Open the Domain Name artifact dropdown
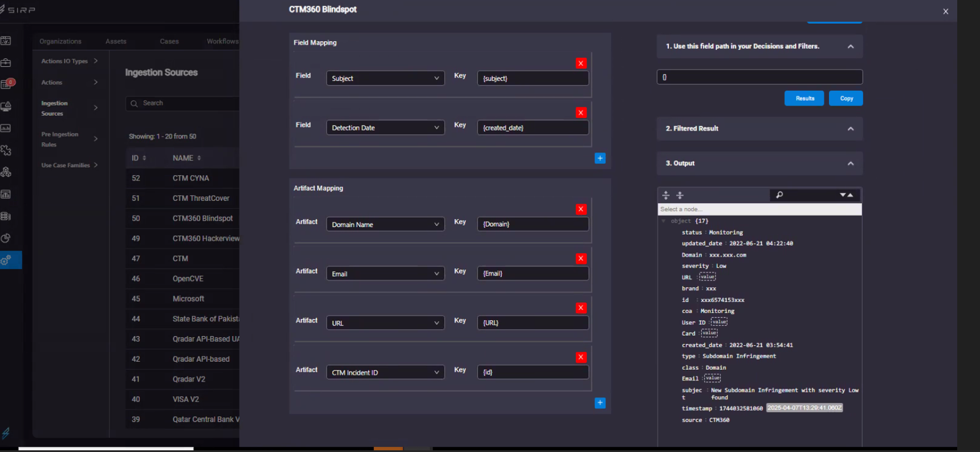 coord(385,224)
